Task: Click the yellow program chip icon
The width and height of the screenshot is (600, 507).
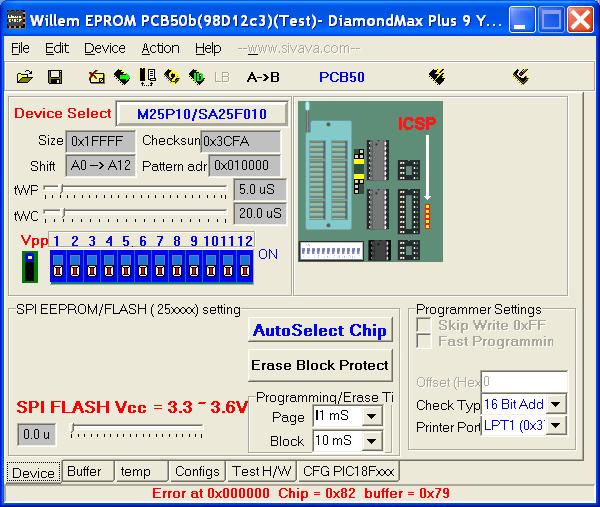Action: coord(172,77)
